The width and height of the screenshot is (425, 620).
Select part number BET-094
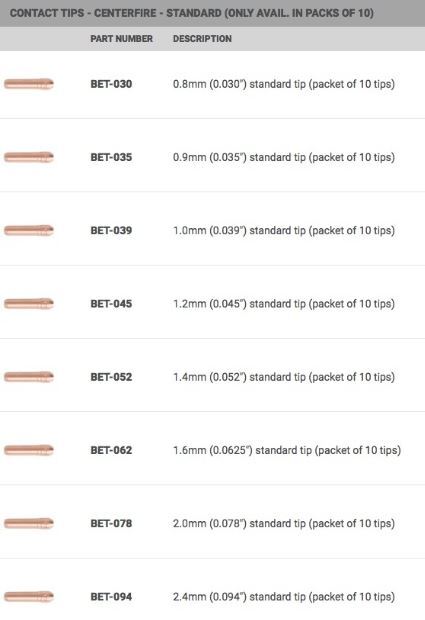pyautogui.click(x=111, y=596)
